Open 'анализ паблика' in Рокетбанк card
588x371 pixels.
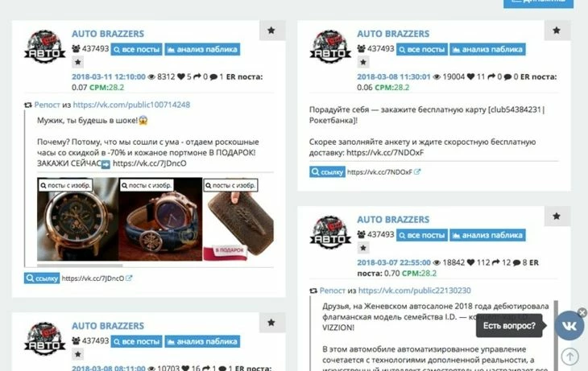(487, 49)
